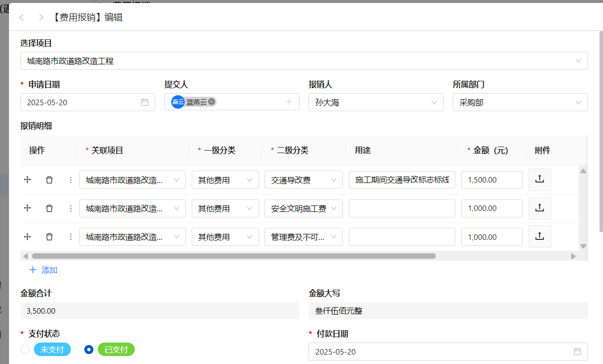Click the 关联项目 column header
Viewport: 603px width, 364px height.
107,150
